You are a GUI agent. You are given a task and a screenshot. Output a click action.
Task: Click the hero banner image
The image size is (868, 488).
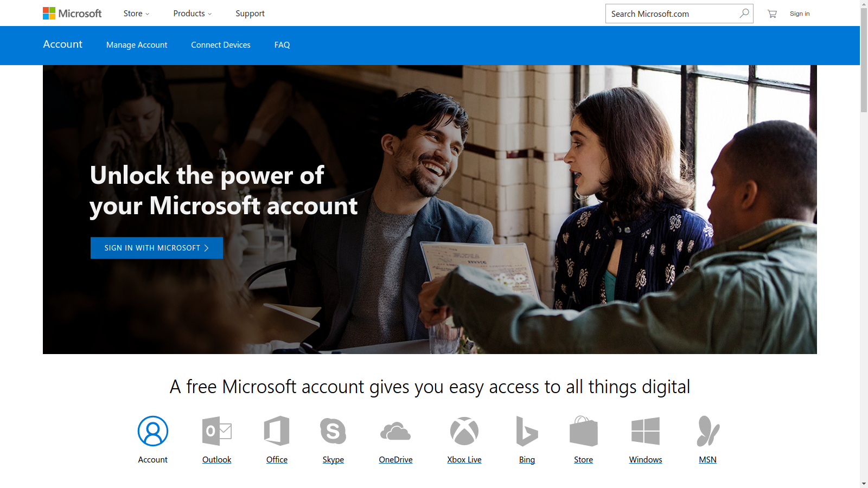pos(430,209)
